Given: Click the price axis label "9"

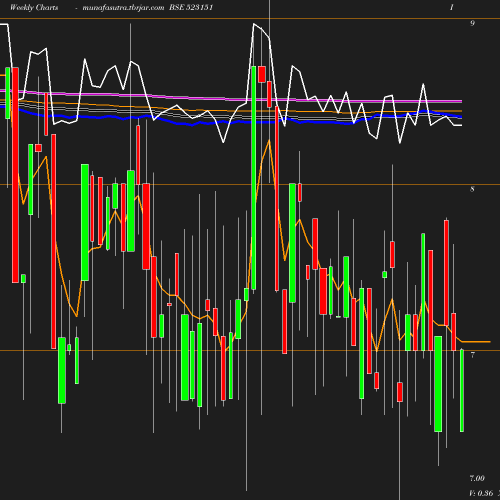Looking at the screenshot, I should (x=472, y=23).
